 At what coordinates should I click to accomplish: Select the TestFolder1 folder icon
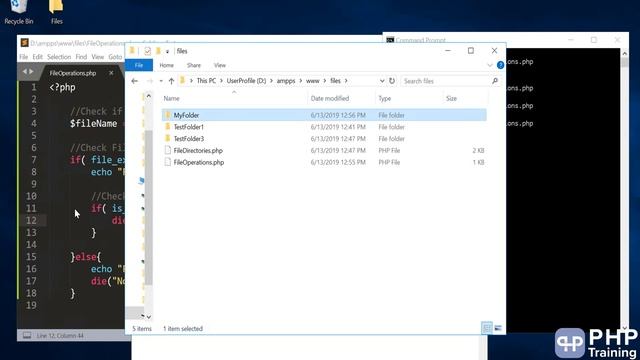(168, 127)
